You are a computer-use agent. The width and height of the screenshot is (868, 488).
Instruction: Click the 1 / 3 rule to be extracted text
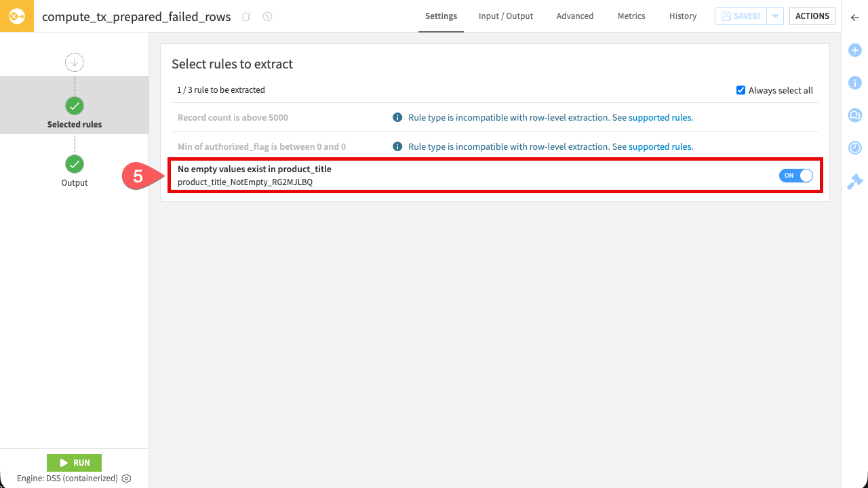point(221,89)
